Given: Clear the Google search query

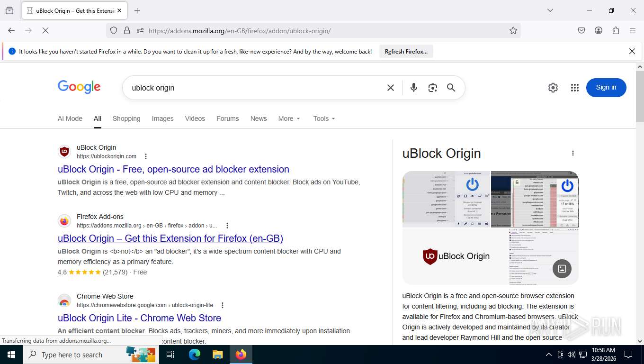Looking at the screenshot, I should 391,88.
